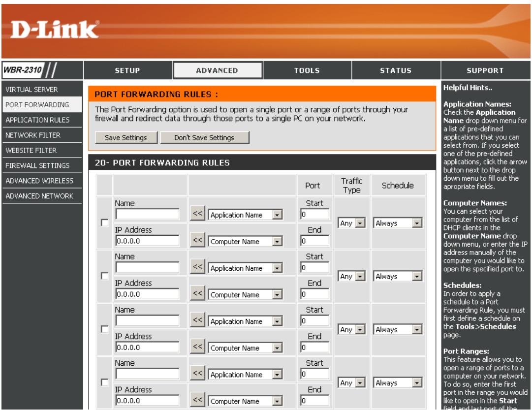The height and width of the screenshot is (411, 532).
Task: Click first rule's Start port field
Action: (x=314, y=214)
